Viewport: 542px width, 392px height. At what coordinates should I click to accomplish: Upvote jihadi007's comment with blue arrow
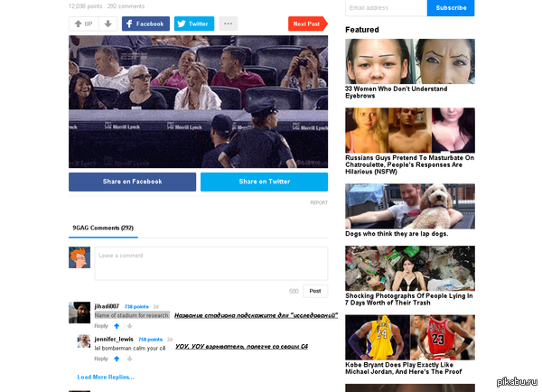117,326
